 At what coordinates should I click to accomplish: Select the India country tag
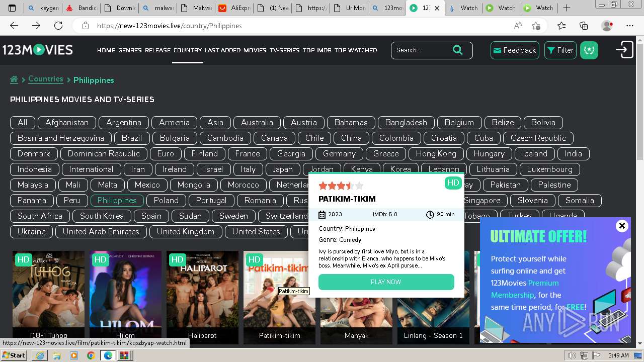click(573, 153)
